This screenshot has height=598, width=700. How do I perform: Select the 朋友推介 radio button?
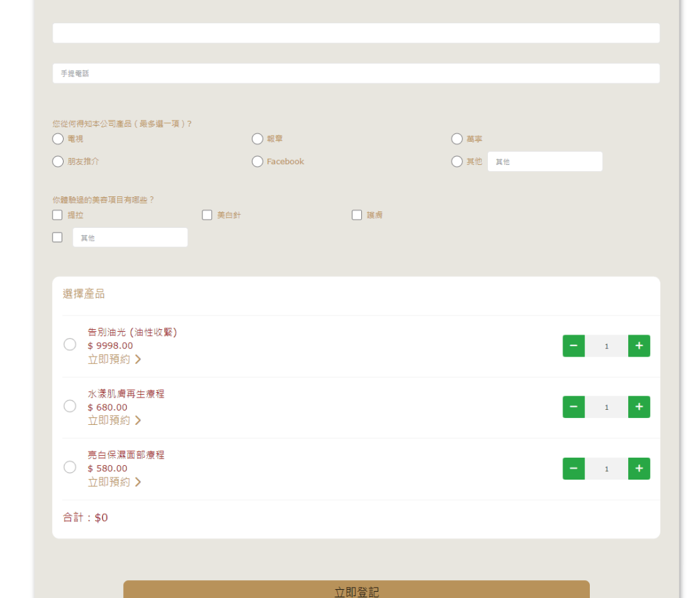point(58,161)
